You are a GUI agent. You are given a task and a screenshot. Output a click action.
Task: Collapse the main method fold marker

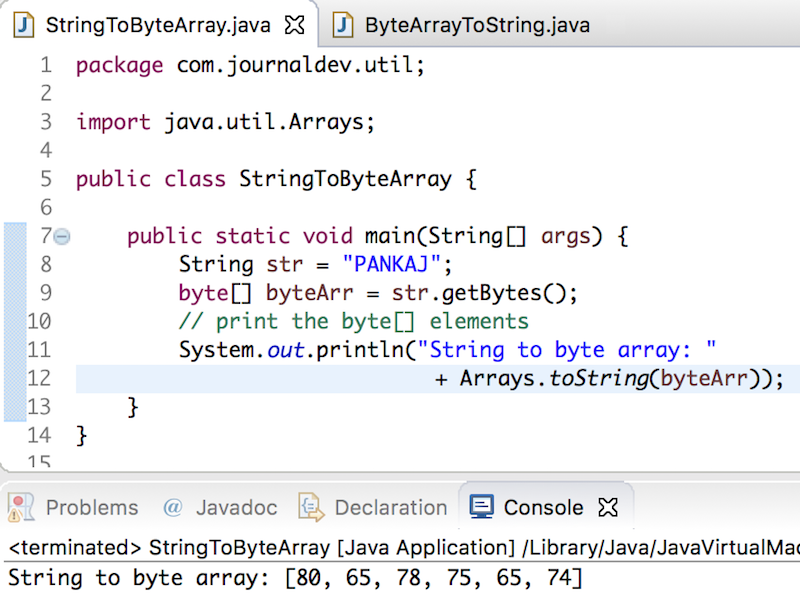point(61,235)
